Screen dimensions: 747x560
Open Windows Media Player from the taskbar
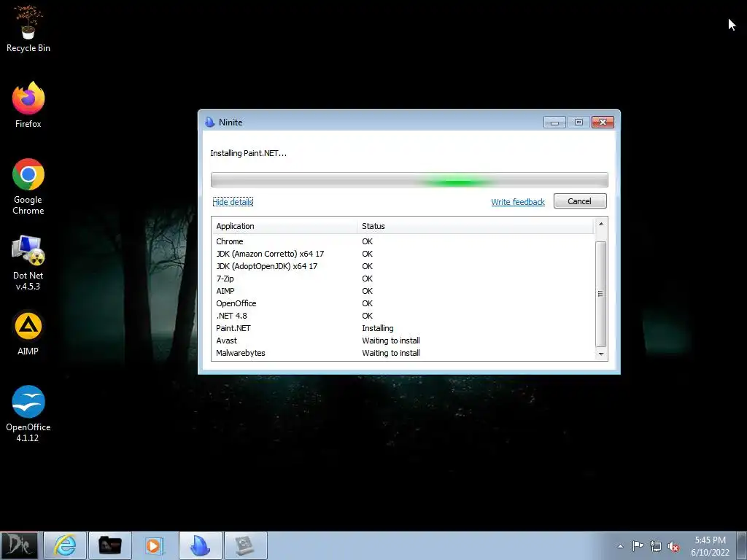pos(155,545)
